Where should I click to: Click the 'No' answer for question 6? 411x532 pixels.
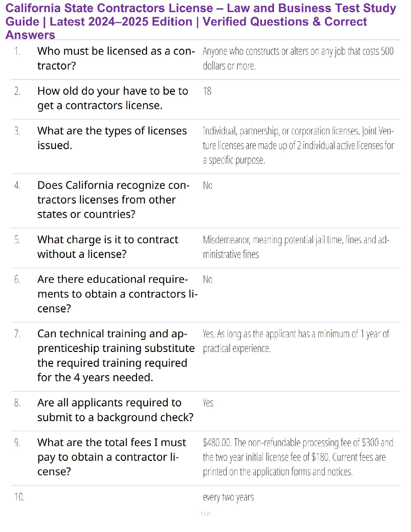pos(208,279)
